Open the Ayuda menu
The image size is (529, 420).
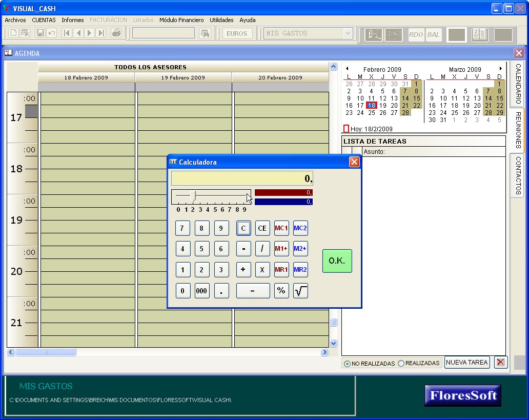(247, 20)
